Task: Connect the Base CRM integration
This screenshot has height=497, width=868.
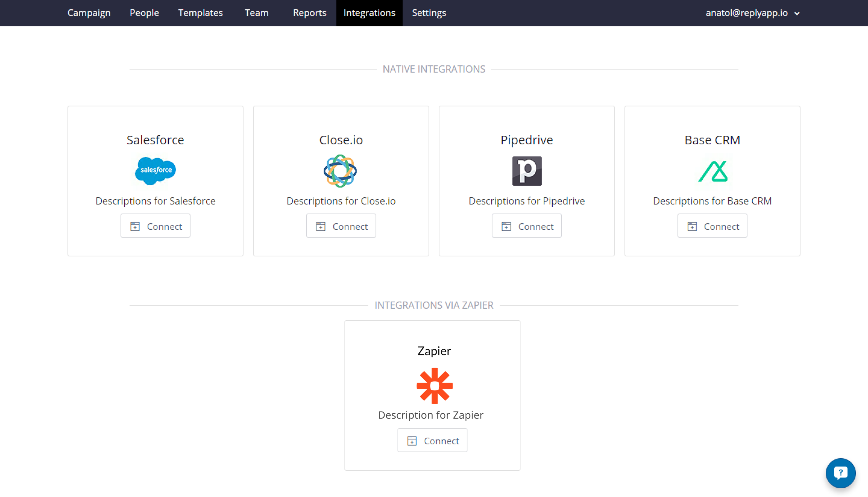Action: coord(712,226)
